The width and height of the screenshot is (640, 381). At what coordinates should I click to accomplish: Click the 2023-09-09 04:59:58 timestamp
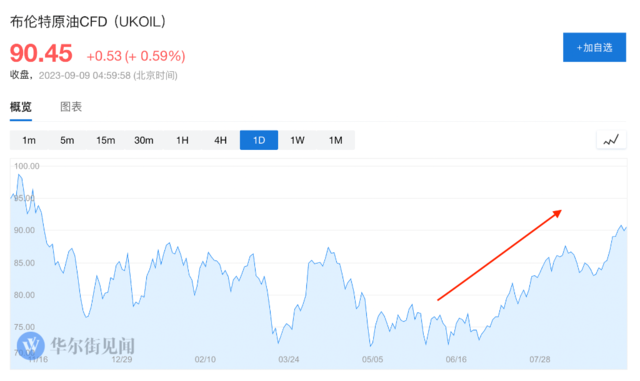pyautogui.click(x=84, y=76)
